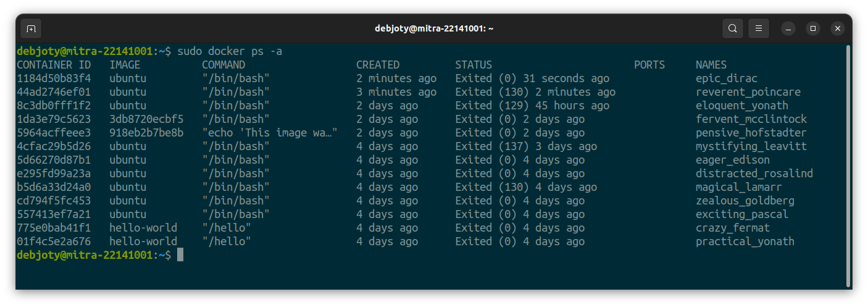This screenshot has width=868, height=307.
Task: Click container name magical_lamarr
Action: (739, 187)
